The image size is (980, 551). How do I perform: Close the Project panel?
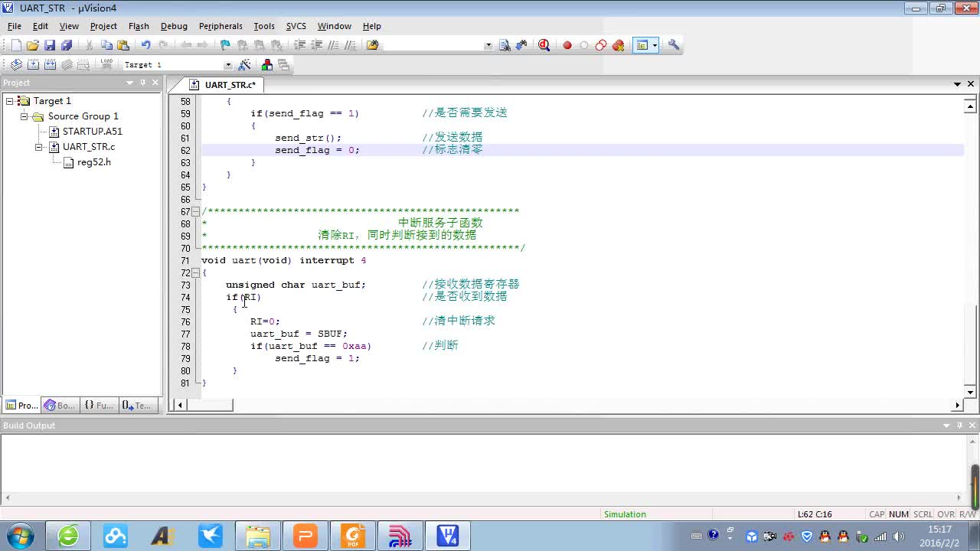point(155,83)
